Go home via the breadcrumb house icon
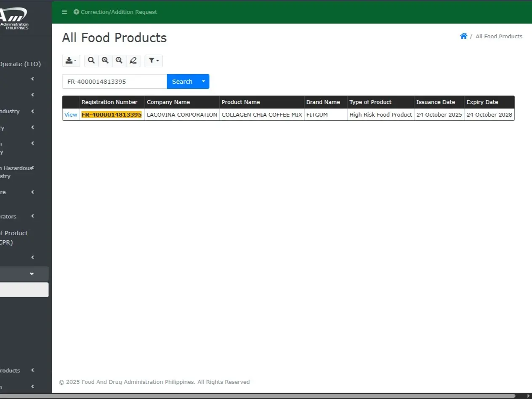This screenshot has width=532, height=399. [463, 36]
